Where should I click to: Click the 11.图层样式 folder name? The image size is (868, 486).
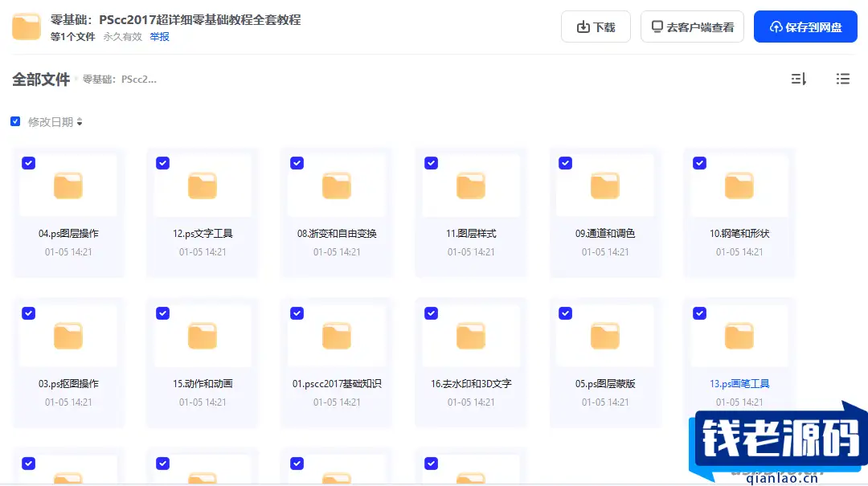point(471,234)
